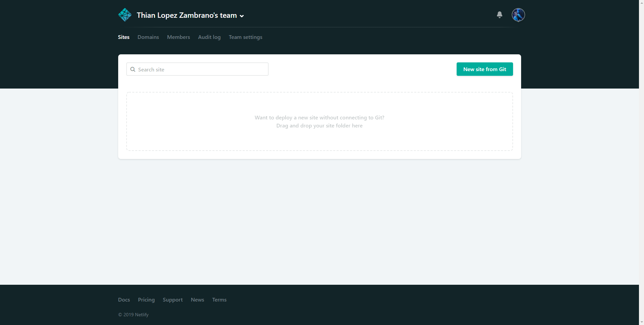
Task: Open the Docs link in footer
Action: tap(124, 300)
